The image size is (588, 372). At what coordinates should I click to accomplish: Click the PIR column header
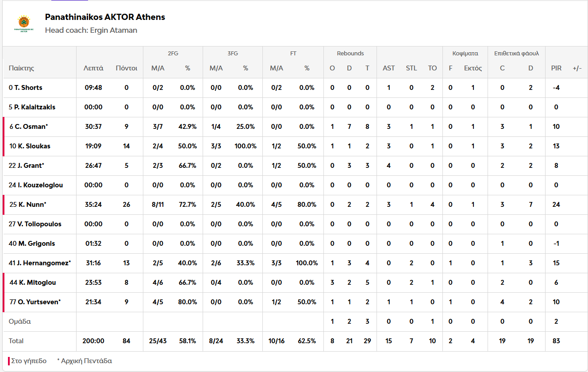[556, 68]
